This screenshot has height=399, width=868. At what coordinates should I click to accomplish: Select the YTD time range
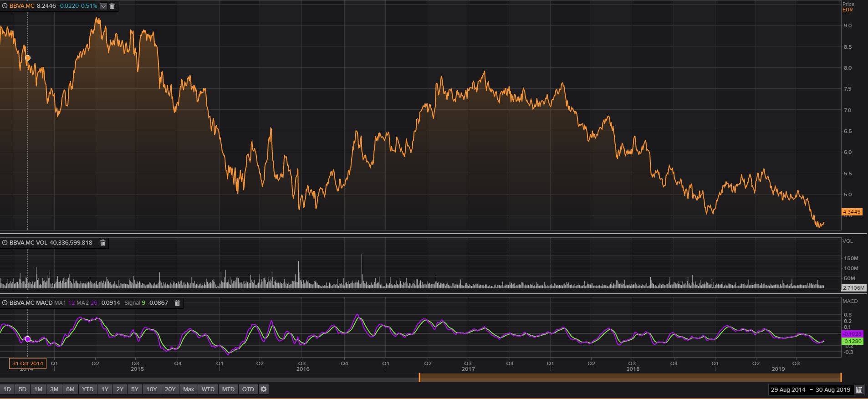pos(87,389)
